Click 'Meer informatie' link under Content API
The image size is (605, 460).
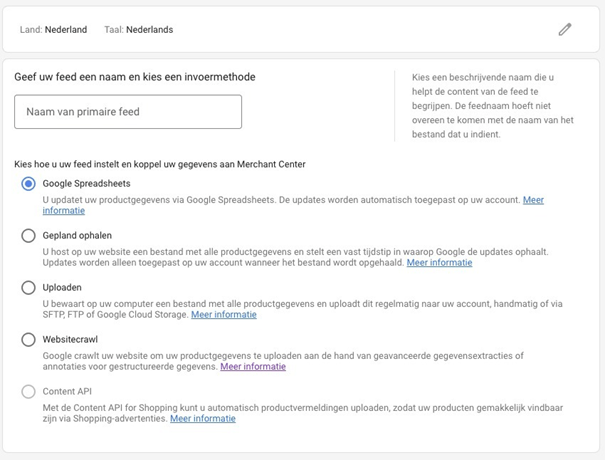[x=203, y=419]
